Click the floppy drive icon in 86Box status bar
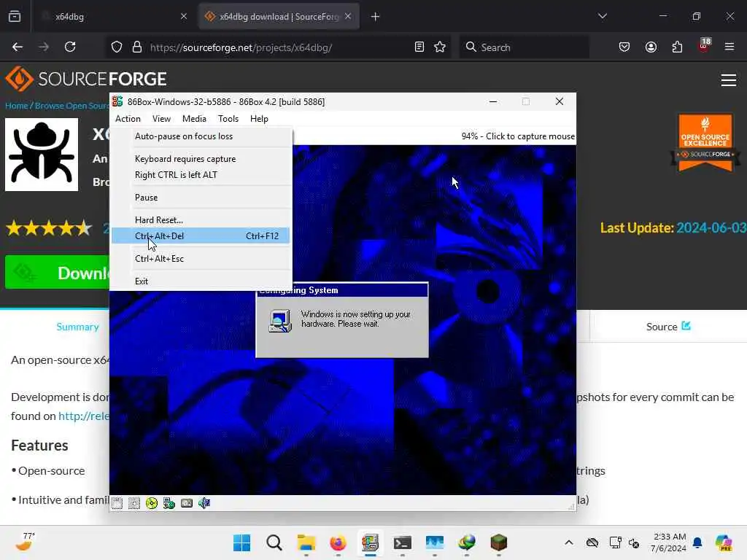Image resolution: width=747 pixels, height=560 pixels. (117, 503)
